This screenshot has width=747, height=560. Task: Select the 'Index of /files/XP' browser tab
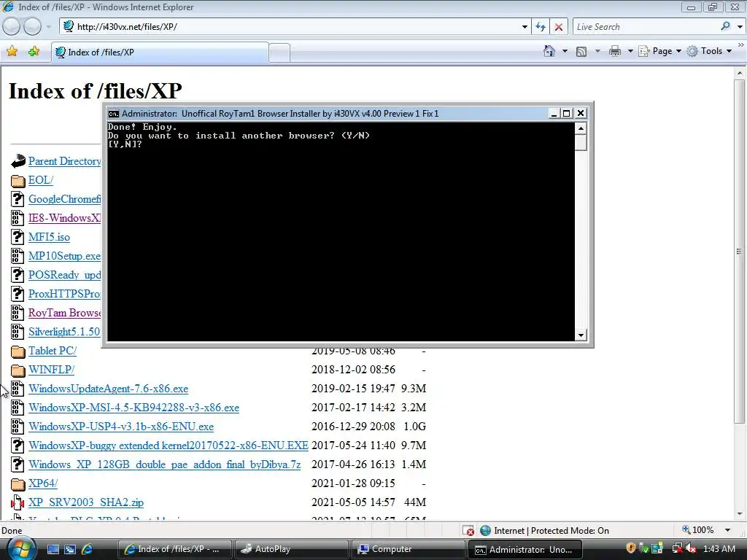coord(160,52)
